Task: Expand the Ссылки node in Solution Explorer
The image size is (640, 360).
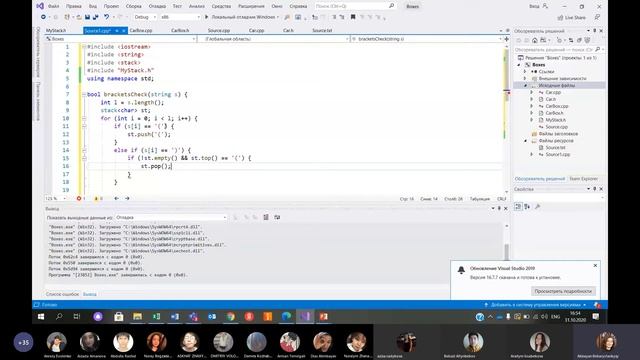Action: [526, 71]
